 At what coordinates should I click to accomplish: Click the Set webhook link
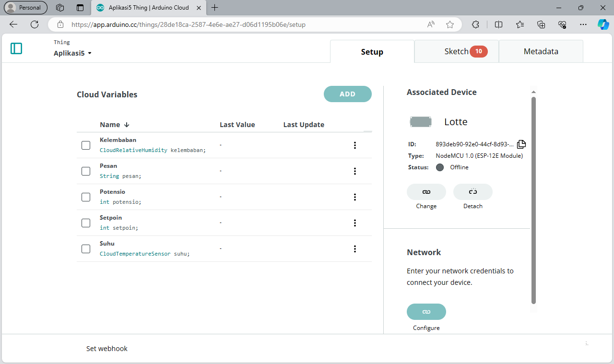pyautogui.click(x=107, y=349)
